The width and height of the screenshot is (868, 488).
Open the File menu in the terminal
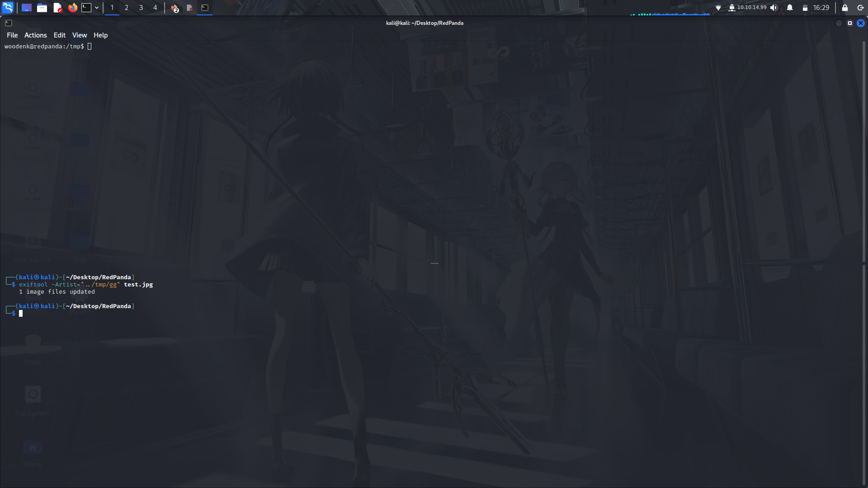pyautogui.click(x=12, y=35)
